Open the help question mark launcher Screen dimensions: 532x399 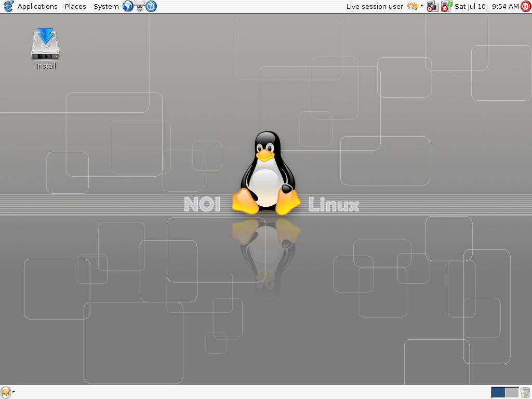(x=151, y=6)
